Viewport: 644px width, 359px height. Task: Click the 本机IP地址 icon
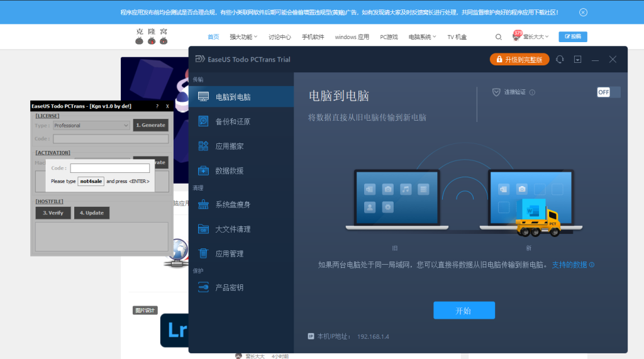coord(311,336)
